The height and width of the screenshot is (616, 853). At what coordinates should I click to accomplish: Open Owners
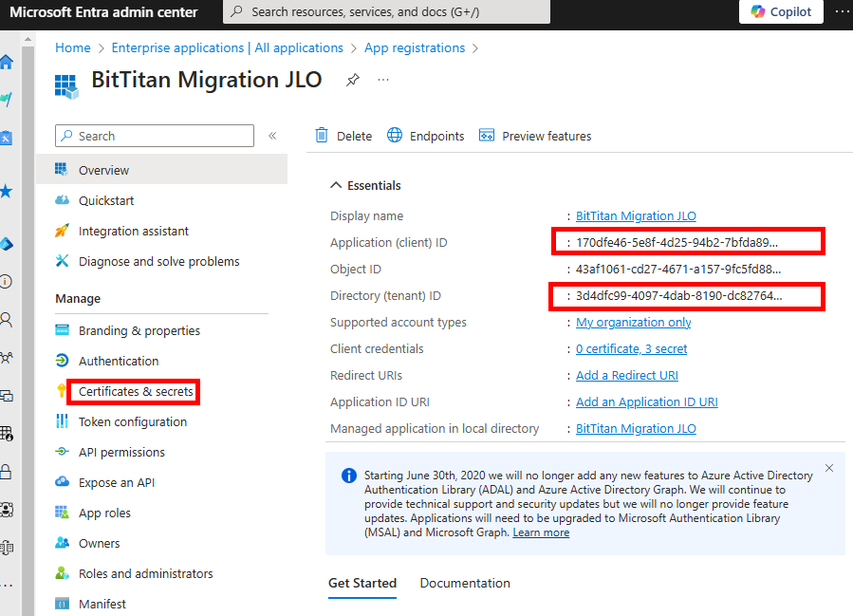[99, 543]
